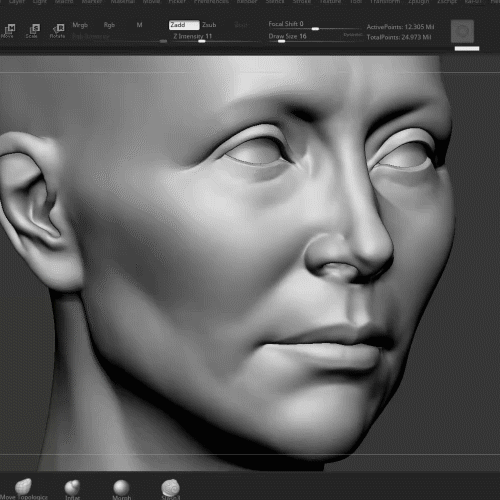Click the Z Intensity slider
500x500 pixels.
pyautogui.click(x=215, y=37)
